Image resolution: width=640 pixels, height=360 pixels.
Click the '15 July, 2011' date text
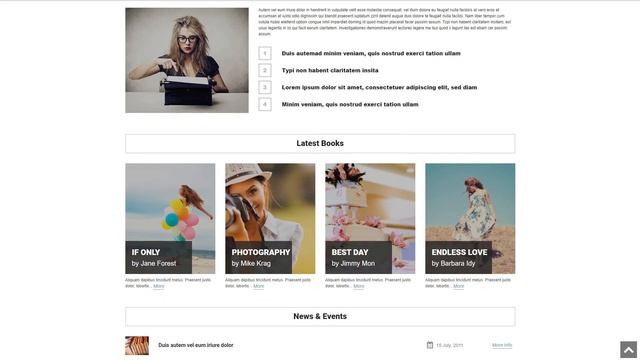(x=449, y=345)
